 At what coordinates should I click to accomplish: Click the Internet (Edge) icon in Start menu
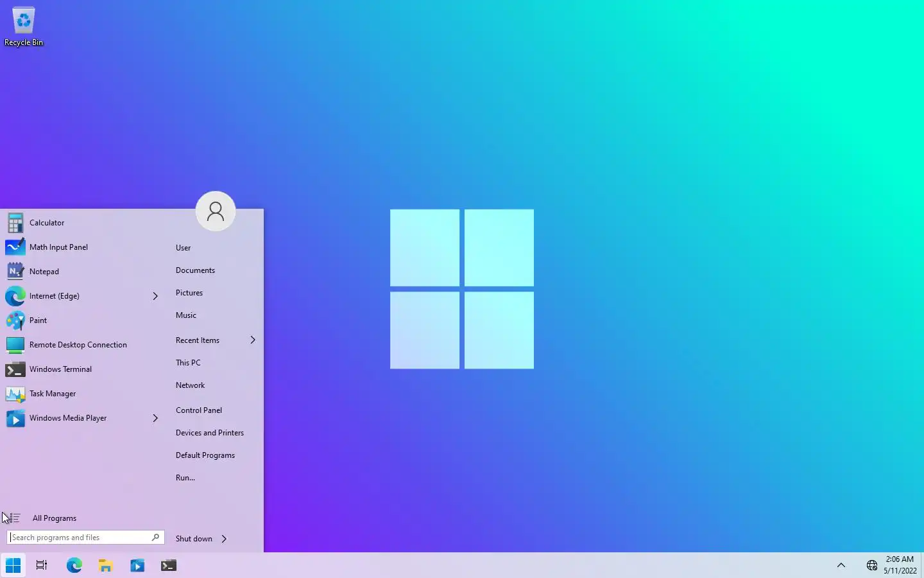pos(15,296)
